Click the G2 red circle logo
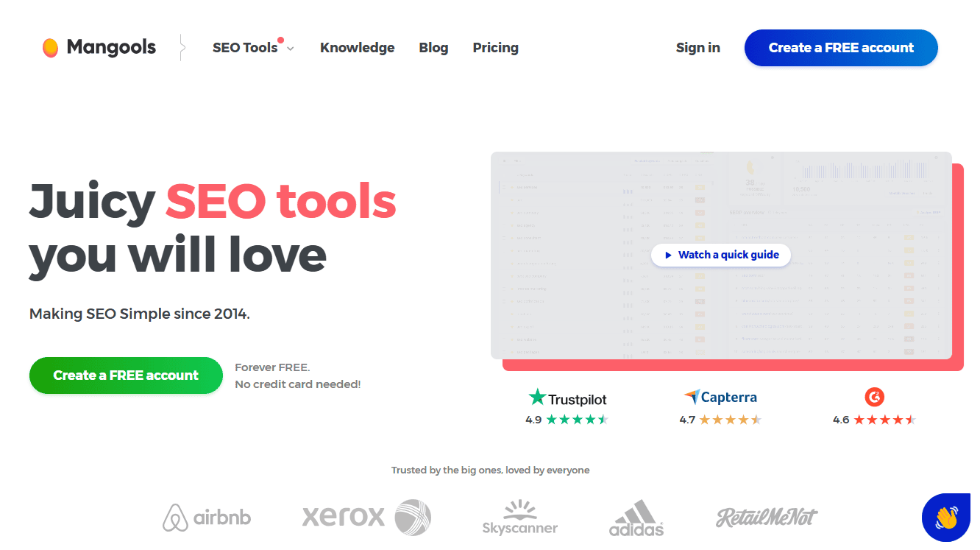 874,398
